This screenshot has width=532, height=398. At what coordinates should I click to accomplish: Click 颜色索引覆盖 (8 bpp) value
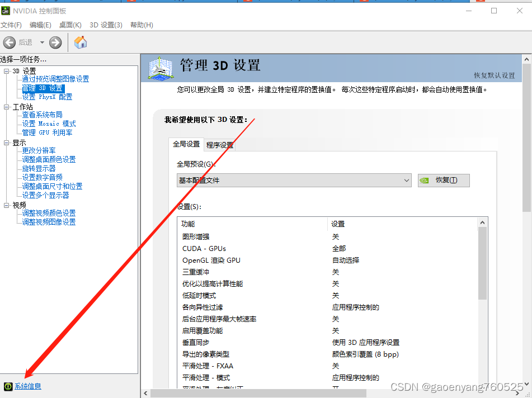click(x=365, y=354)
